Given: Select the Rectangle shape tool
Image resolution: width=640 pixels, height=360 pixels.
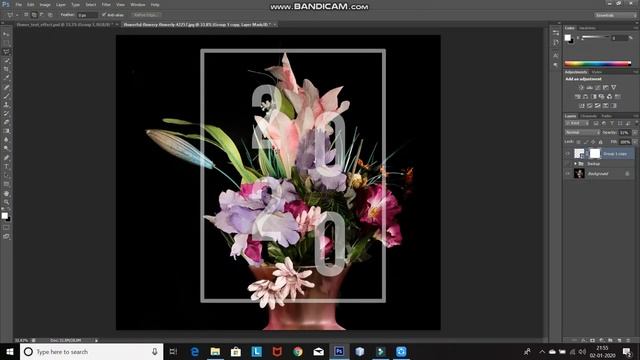Looking at the screenshot, I should pos(6,184).
